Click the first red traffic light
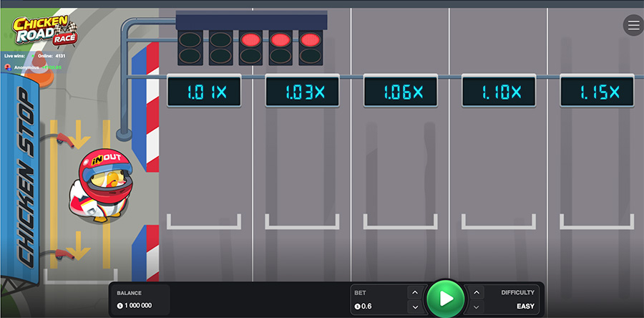Screen dimensions: 644x318 point(250,40)
